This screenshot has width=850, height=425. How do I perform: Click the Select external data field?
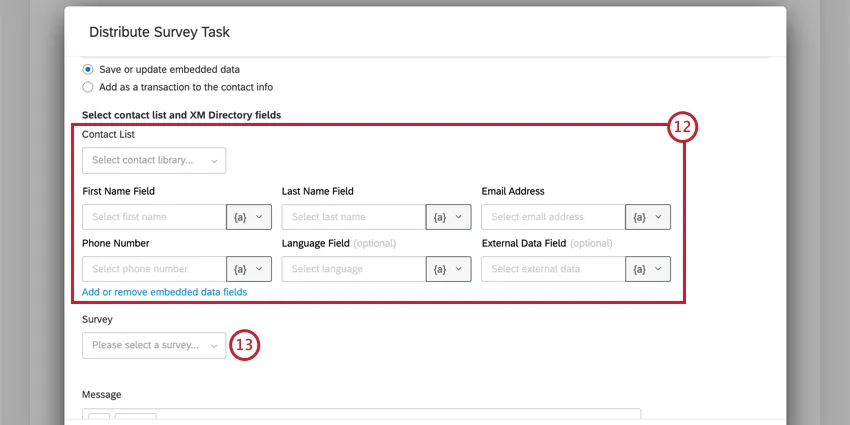pyautogui.click(x=553, y=269)
